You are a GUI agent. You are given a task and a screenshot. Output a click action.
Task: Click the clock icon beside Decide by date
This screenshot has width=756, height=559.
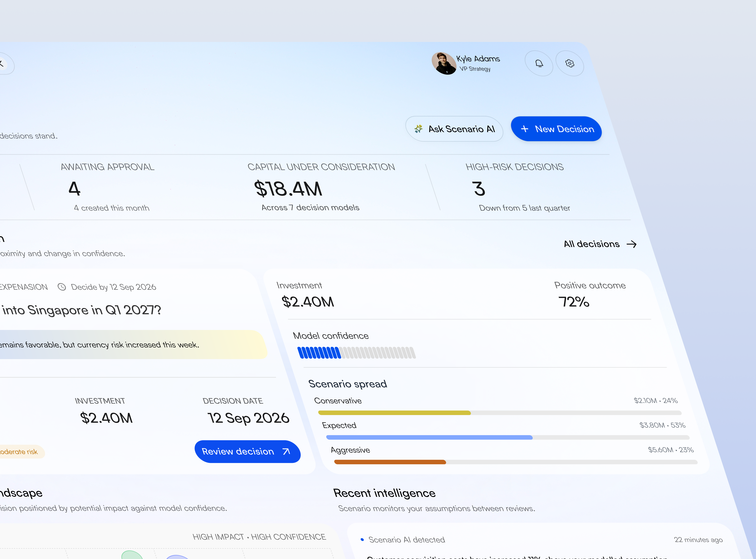(62, 287)
